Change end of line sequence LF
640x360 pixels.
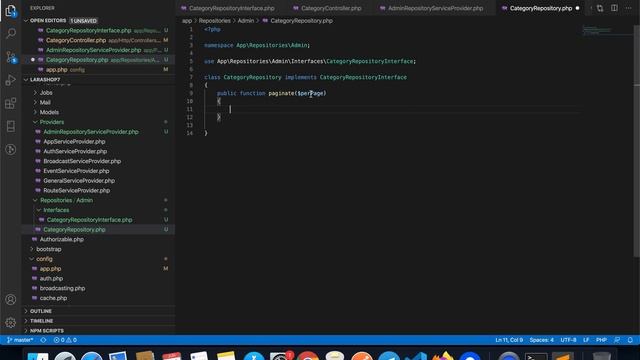point(586,340)
